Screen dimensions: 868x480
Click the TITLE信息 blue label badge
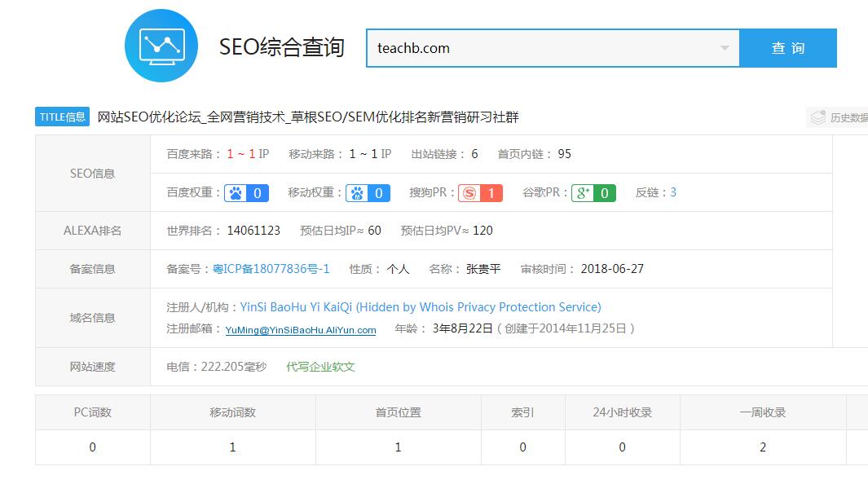coord(61,117)
